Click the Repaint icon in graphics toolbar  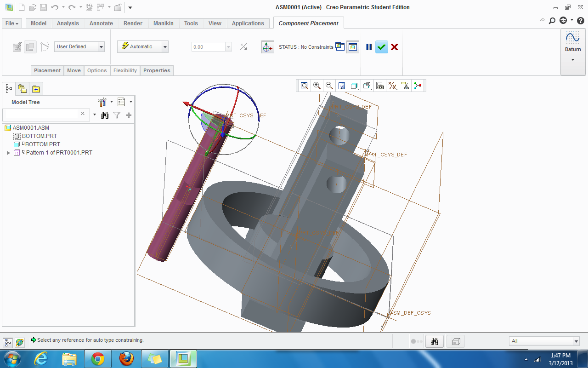coord(342,86)
